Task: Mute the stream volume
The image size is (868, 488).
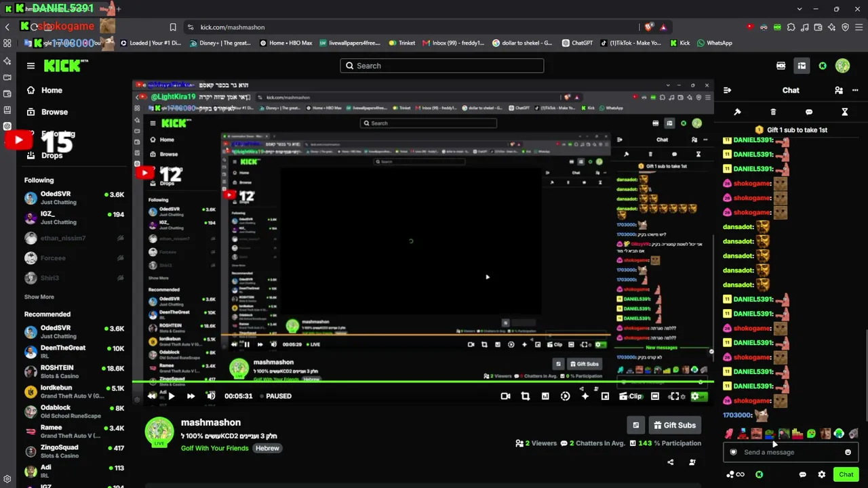Action: [x=211, y=396]
